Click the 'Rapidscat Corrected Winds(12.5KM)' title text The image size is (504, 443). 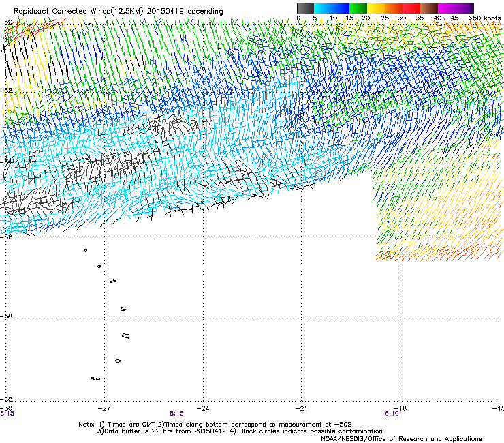point(79,11)
